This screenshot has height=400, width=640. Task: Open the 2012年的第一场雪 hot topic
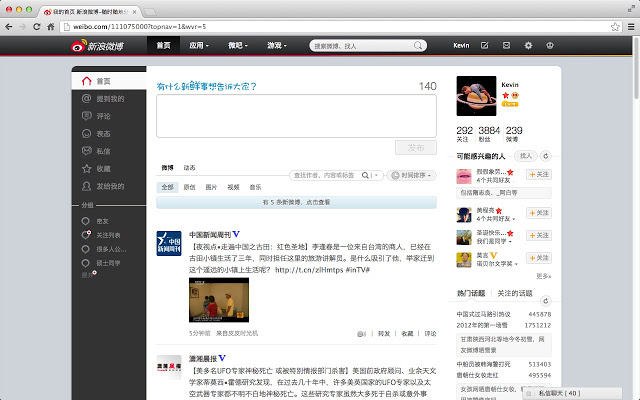click(x=482, y=325)
